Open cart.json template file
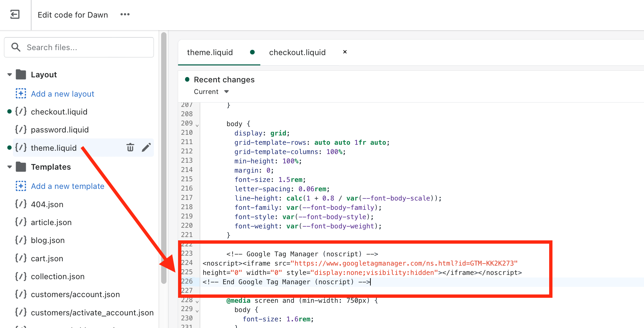The width and height of the screenshot is (644, 328). (x=47, y=259)
